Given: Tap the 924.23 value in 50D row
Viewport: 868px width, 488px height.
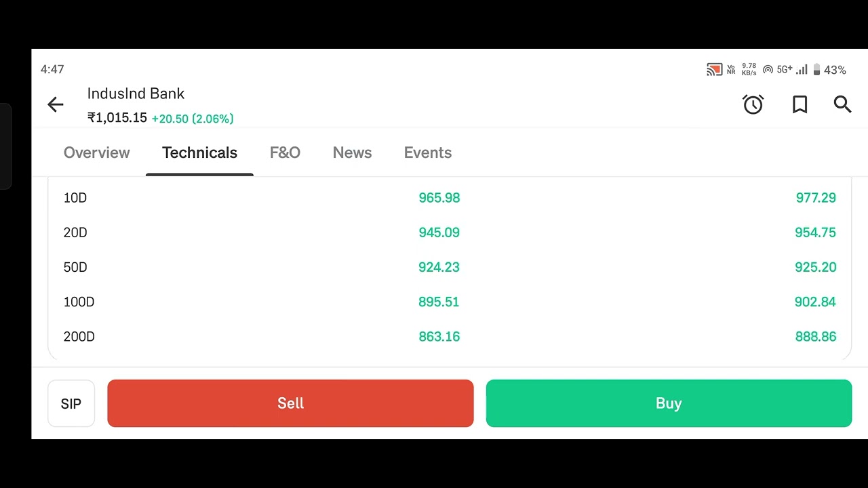Looking at the screenshot, I should pyautogui.click(x=439, y=267).
